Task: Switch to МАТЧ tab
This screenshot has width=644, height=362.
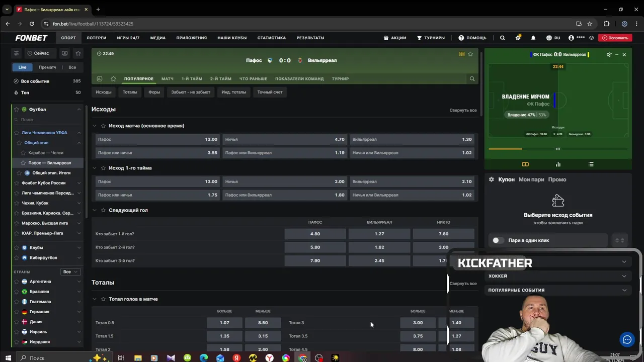Action: [168, 79]
